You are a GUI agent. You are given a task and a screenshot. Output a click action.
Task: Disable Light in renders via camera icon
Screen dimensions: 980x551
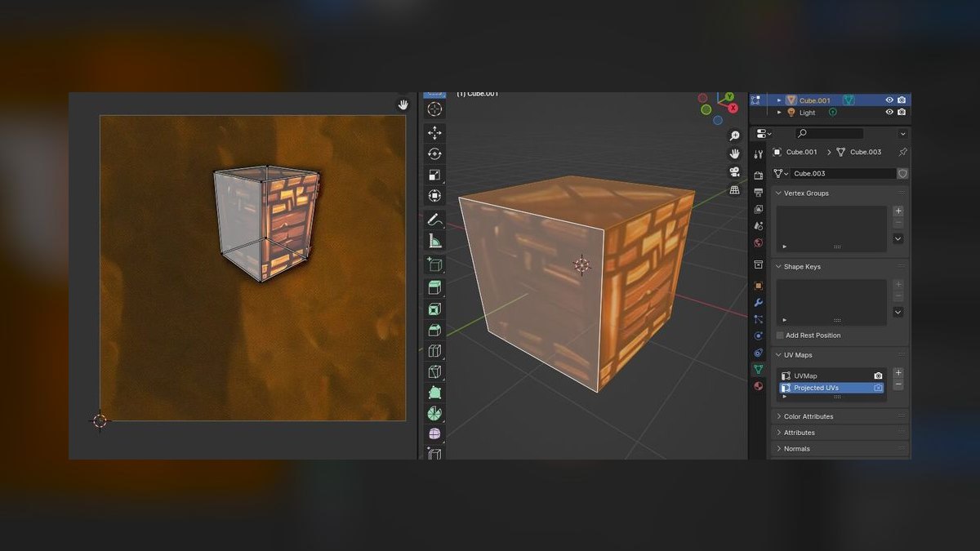[902, 113]
